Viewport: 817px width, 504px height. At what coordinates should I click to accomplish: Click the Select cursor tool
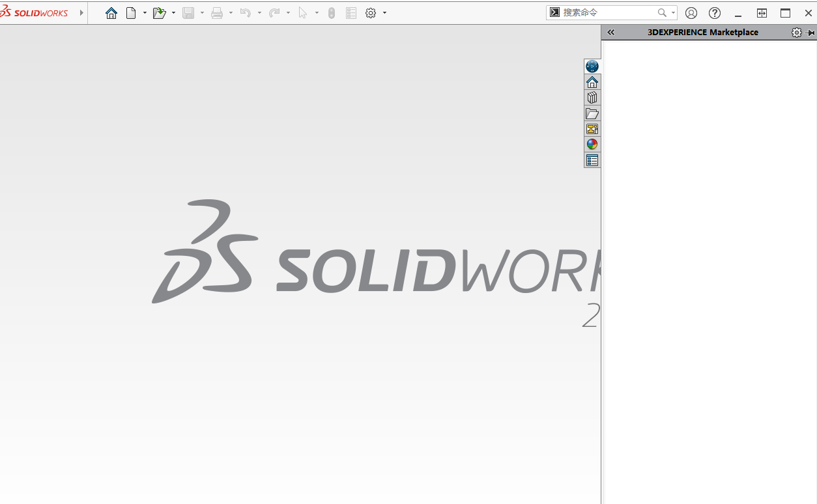point(303,13)
